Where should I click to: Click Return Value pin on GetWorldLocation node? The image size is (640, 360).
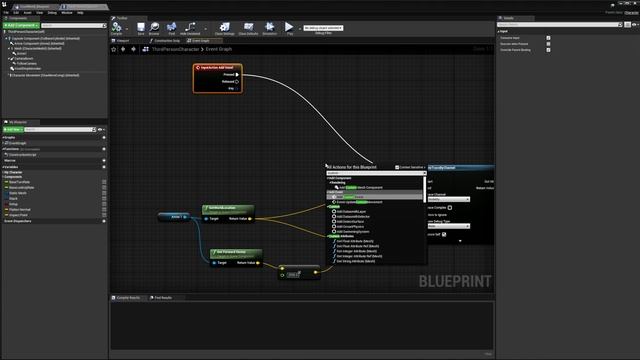tap(250, 219)
